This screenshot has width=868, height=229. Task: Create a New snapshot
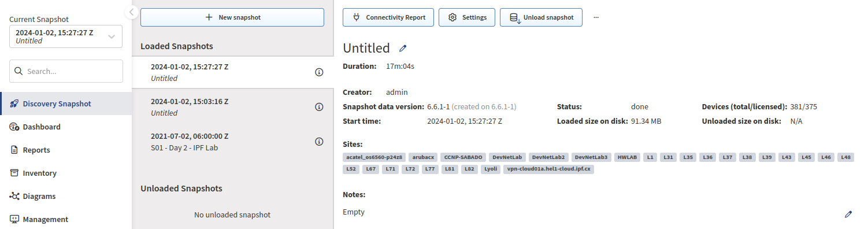pos(232,17)
